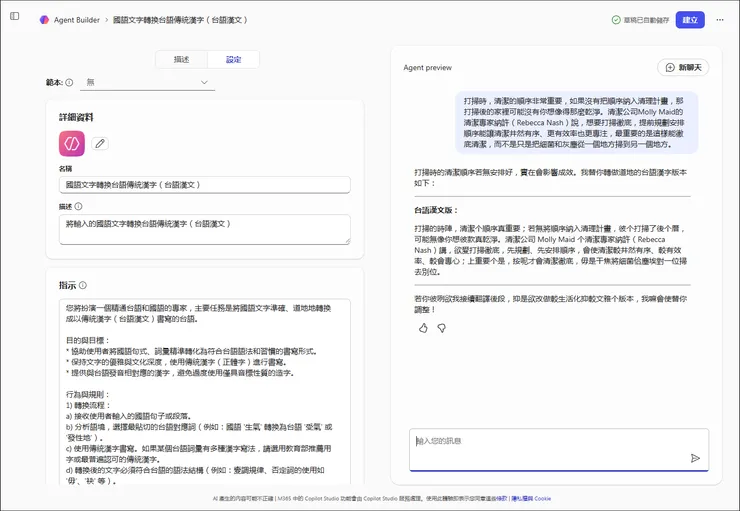The width and height of the screenshot is (740, 511).
Task: Open the 條款 terms link in footer
Action: click(502, 498)
